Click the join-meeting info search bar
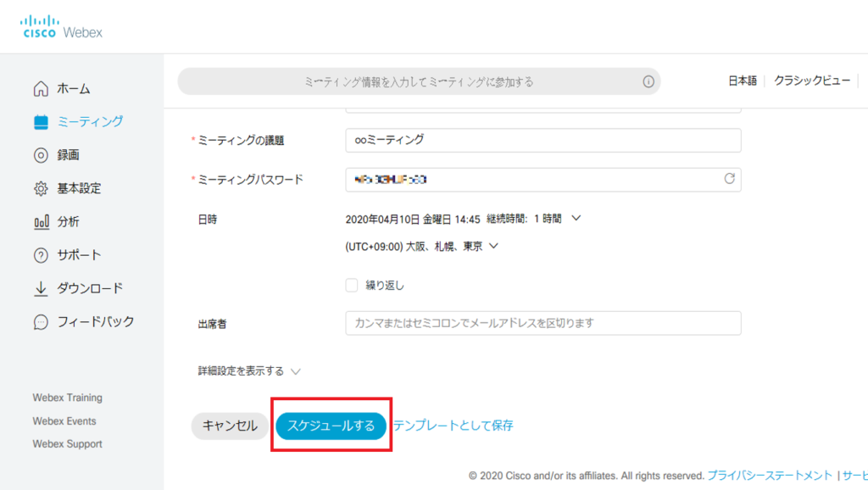 pyautogui.click(x=419, y=82)
